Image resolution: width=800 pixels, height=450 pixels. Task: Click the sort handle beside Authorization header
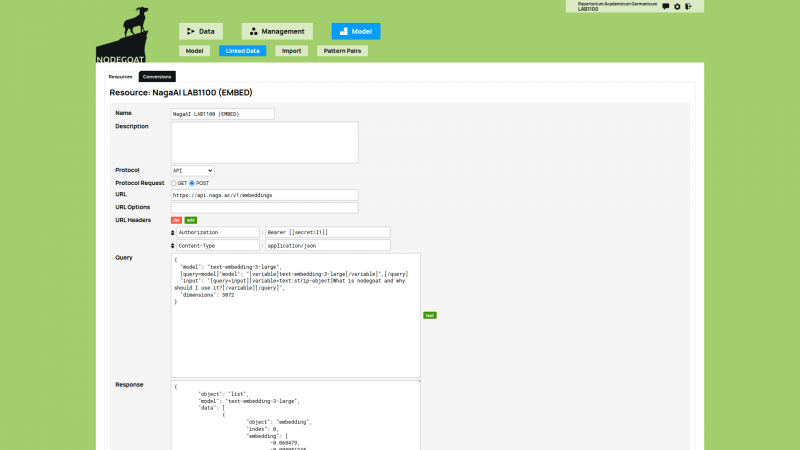(174, 232)
